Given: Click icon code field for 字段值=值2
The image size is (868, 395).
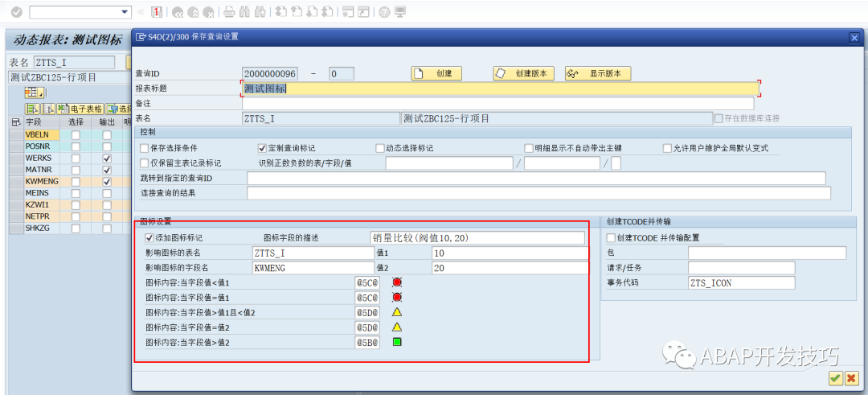Looking at the screenshot, I should pos(367,327).
